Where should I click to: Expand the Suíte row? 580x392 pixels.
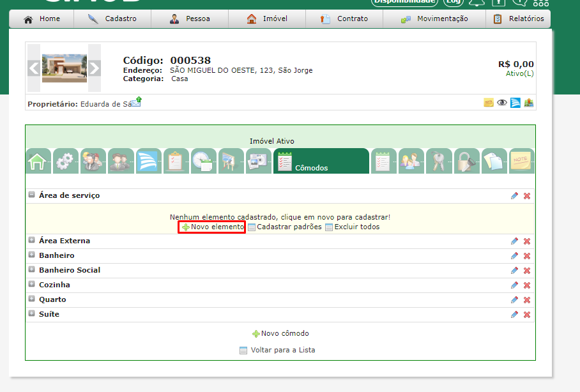(32, 313)
